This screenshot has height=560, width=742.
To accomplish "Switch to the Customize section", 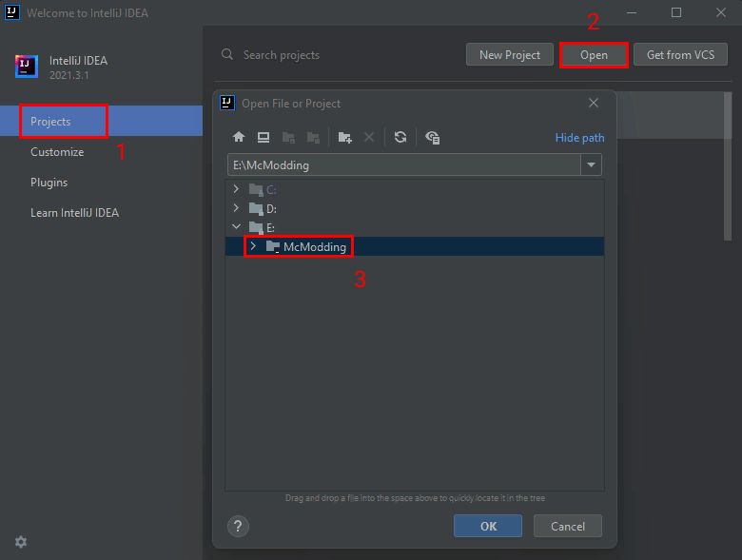I will pyautogui.click(x=57, y=152).
